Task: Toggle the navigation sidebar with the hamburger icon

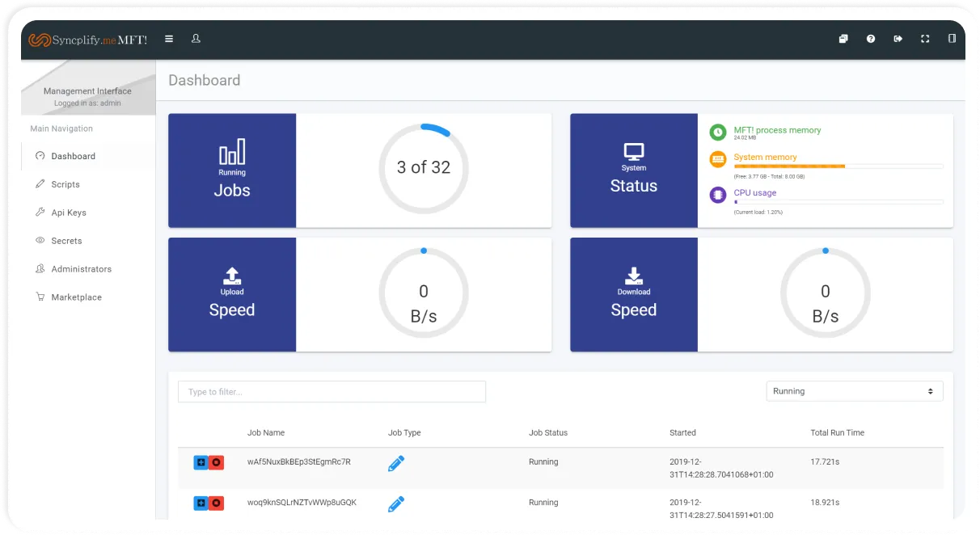Action: (168, 38)
